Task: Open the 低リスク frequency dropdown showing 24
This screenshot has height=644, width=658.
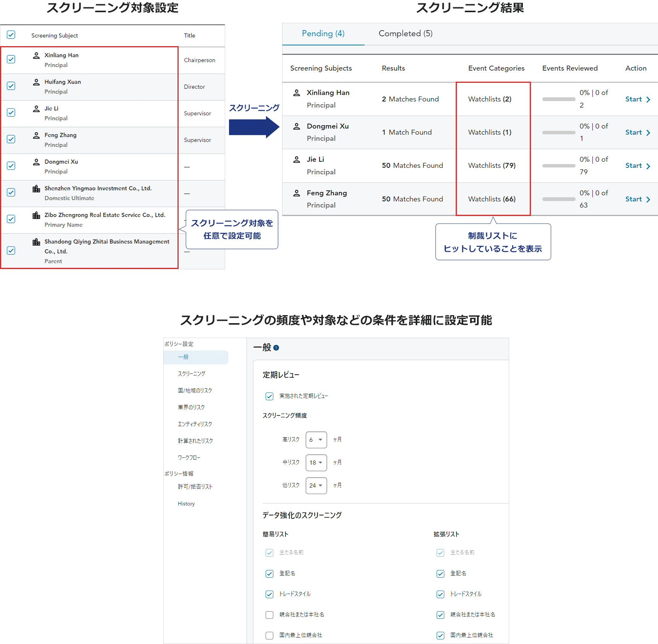Action: 316,486
